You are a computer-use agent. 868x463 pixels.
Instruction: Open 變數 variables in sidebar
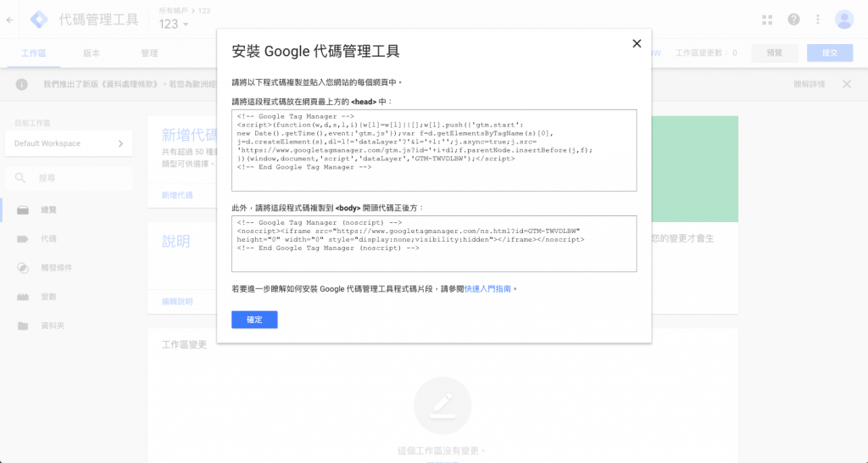[66, 297]
